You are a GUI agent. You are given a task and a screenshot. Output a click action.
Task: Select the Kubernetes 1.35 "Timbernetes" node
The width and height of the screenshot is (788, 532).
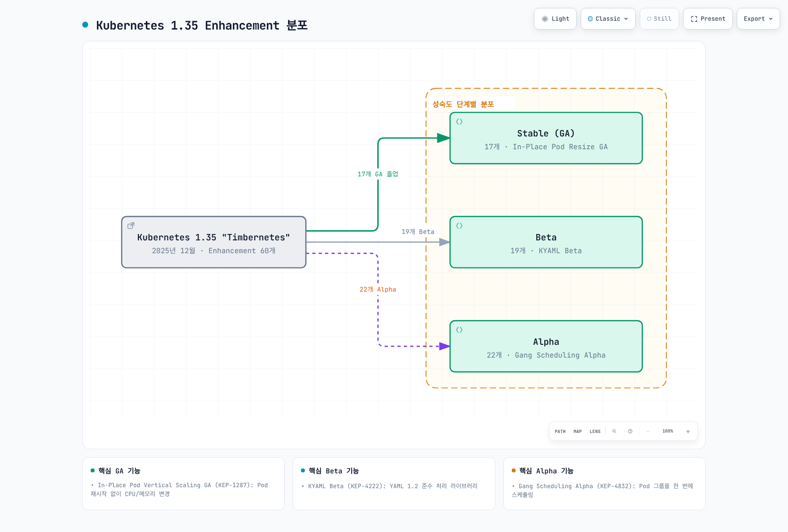pos(214,242)
